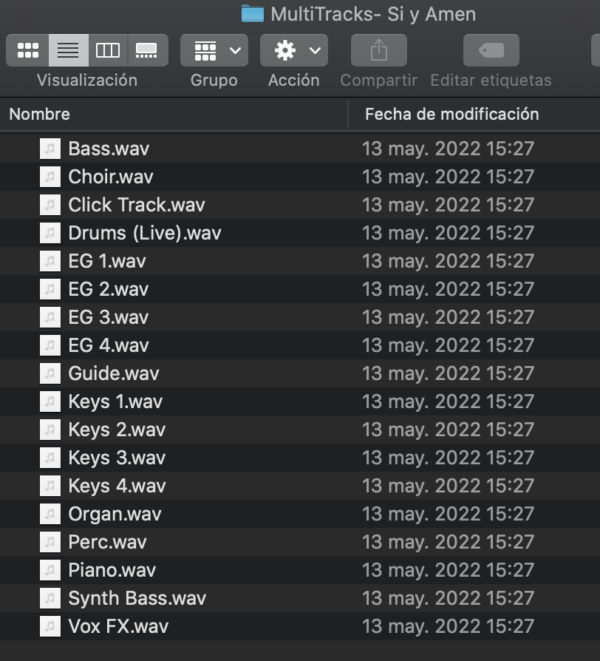The width and height of the screenshot is (600, 661).
Task: Open the Grupo grouping dropdown
Action: (x=214, y=51)
